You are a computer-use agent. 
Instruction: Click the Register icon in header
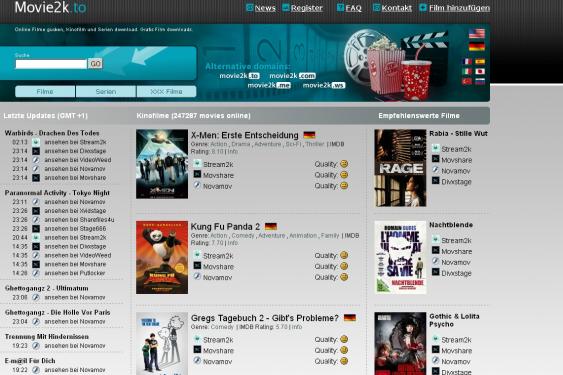coord(286,7)
